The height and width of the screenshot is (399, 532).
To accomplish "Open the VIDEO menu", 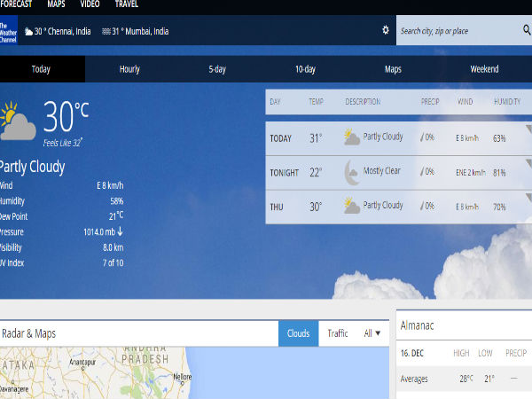I will 90,4.
